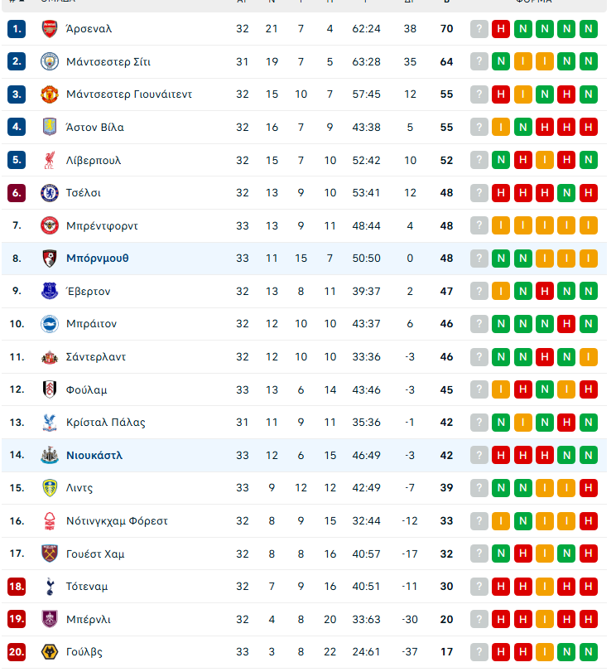Click Arsenal's upcoming match '?' form badge

click(479, 29)
